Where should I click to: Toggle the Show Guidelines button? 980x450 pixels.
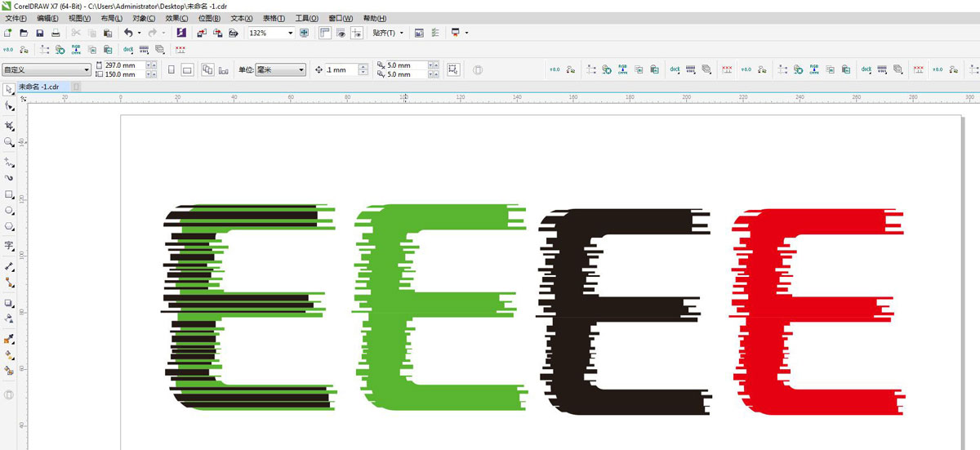click(356, 33)
